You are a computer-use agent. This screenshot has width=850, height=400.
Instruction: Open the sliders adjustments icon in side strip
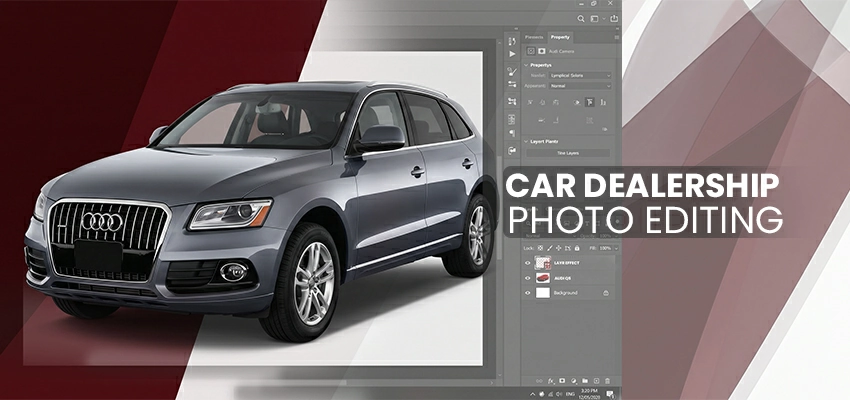[x=512, y=84]
